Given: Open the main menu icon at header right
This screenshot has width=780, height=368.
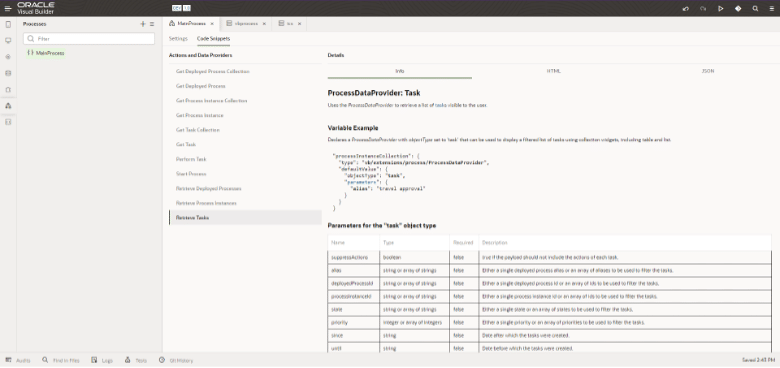Looking at the screenshot, I should (x=772, y=8).
